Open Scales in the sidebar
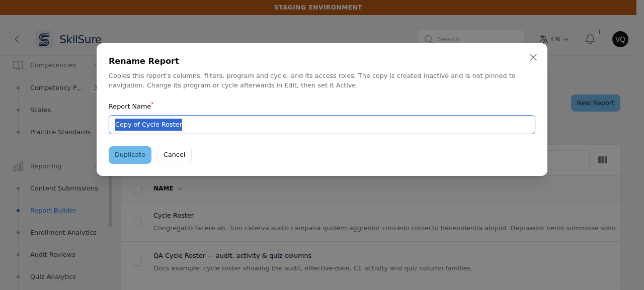The width and height of the screenshot is (644, 290). coord(40,110)
